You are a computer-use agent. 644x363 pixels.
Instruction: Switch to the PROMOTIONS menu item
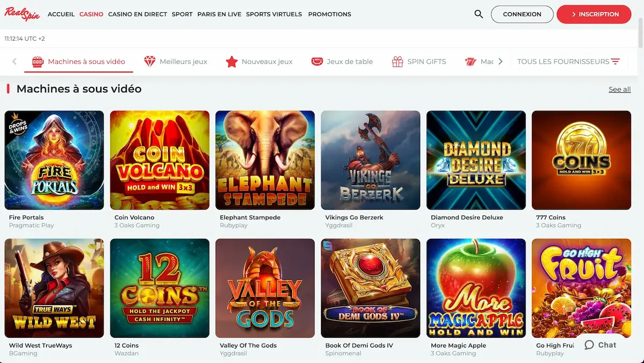click(x=330, y=14)
